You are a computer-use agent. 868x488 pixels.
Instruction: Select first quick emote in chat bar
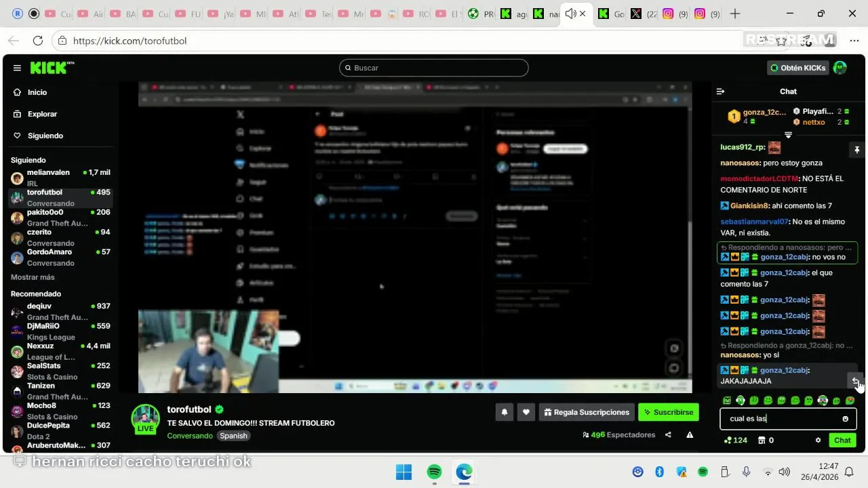coord(727,401)
